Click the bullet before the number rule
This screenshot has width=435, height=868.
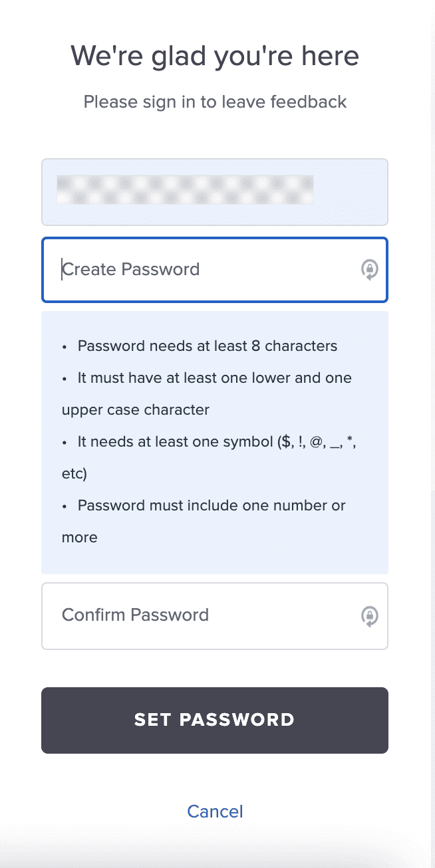coord(65,506)
